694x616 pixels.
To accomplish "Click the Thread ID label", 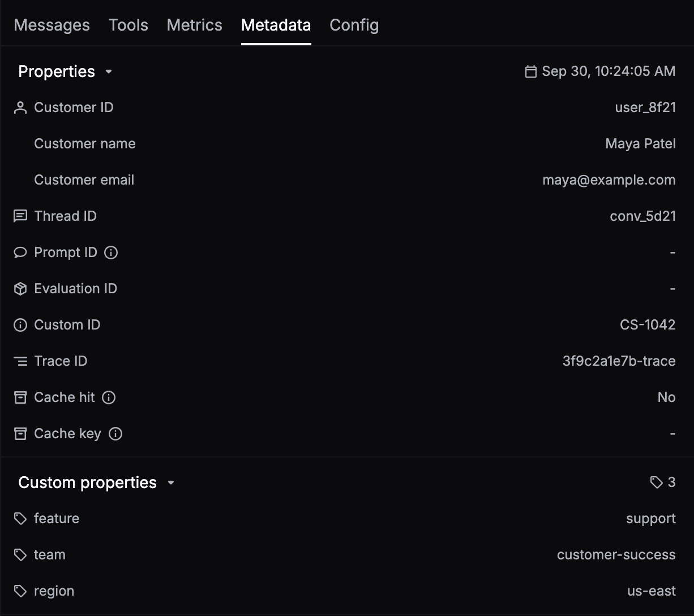I will coord(65,216).
